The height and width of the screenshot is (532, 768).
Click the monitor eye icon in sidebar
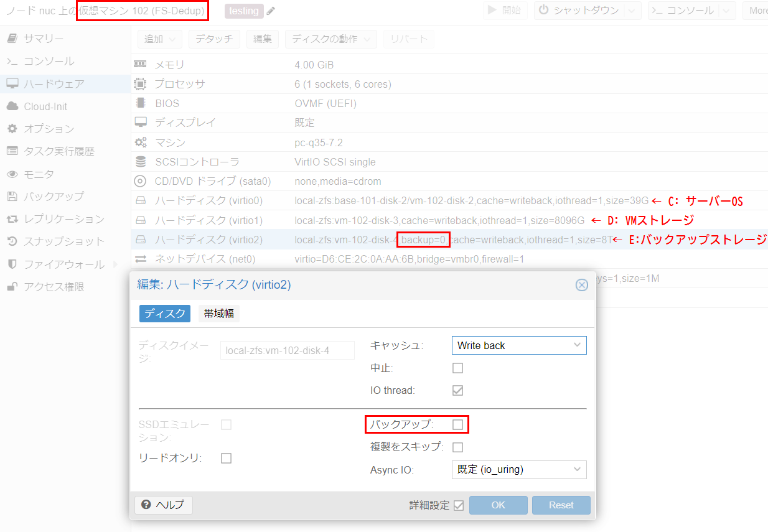12,174
